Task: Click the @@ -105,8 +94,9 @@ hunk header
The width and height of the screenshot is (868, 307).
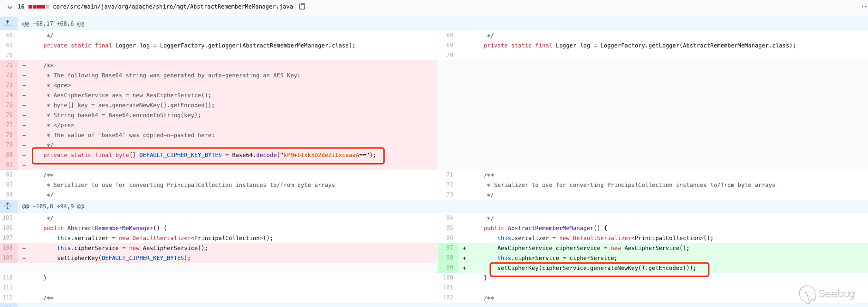Action: tap(53, 206)
